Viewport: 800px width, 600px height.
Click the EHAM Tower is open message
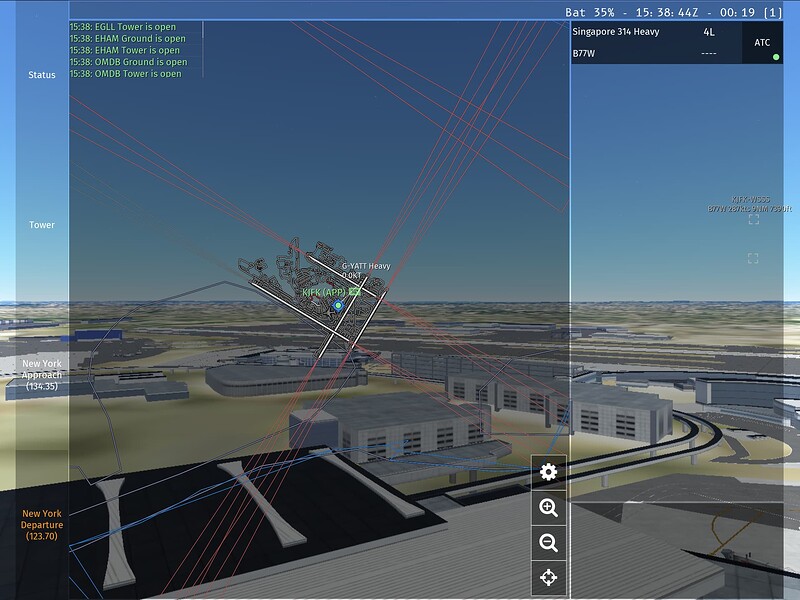[x=125, y=51]
